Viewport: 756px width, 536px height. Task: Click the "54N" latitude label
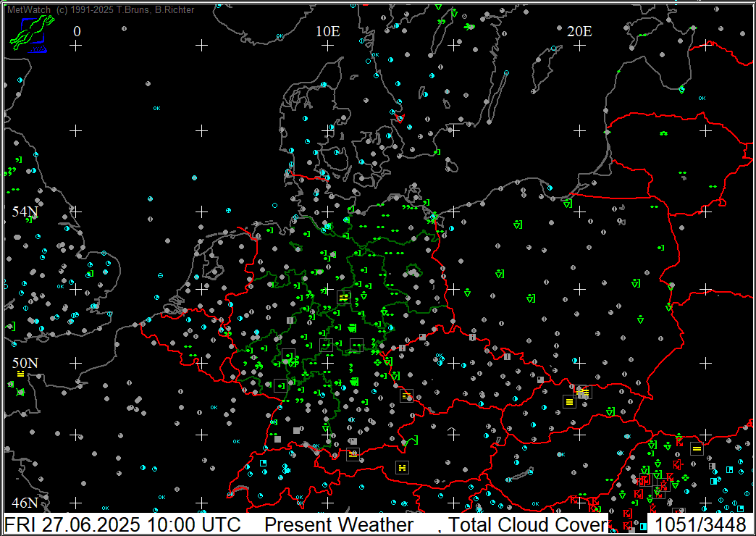(x=25, y=212)
